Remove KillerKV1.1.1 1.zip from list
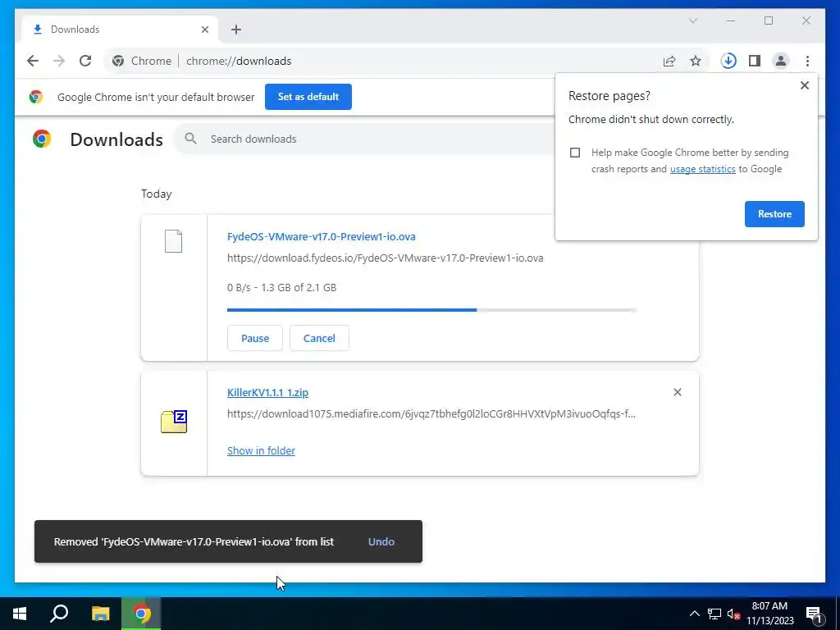840x630 pixels. point(677,392)
